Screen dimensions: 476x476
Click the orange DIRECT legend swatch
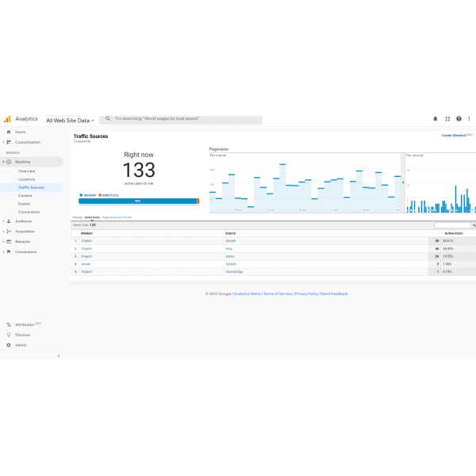pos(100,195)
